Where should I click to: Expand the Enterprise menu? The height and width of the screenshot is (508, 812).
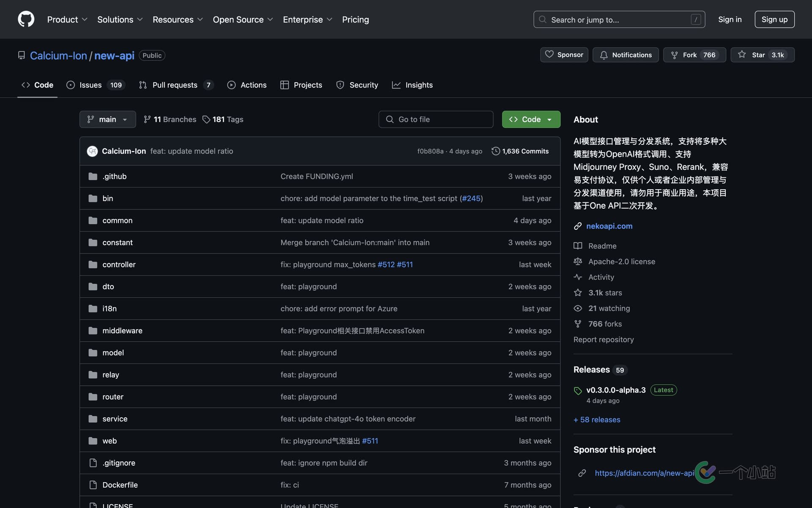click(x=307, y=19)
